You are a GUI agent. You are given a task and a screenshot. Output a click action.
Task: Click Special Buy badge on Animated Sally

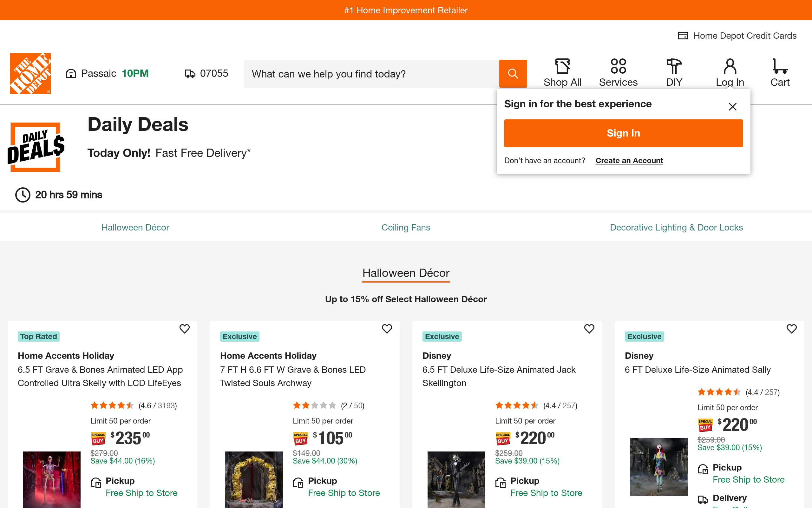point(705,425)
